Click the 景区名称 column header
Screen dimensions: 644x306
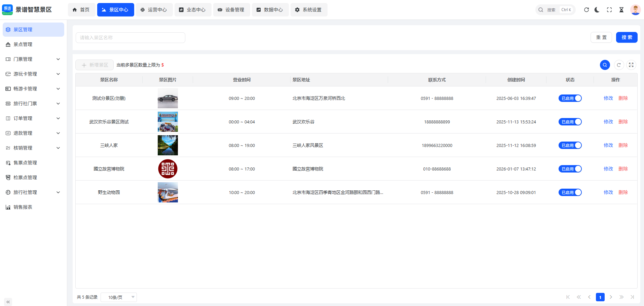[109, 80]
